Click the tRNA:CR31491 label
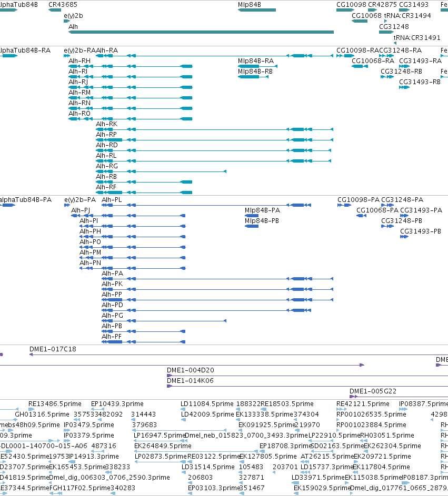 (x=417, y=38)
